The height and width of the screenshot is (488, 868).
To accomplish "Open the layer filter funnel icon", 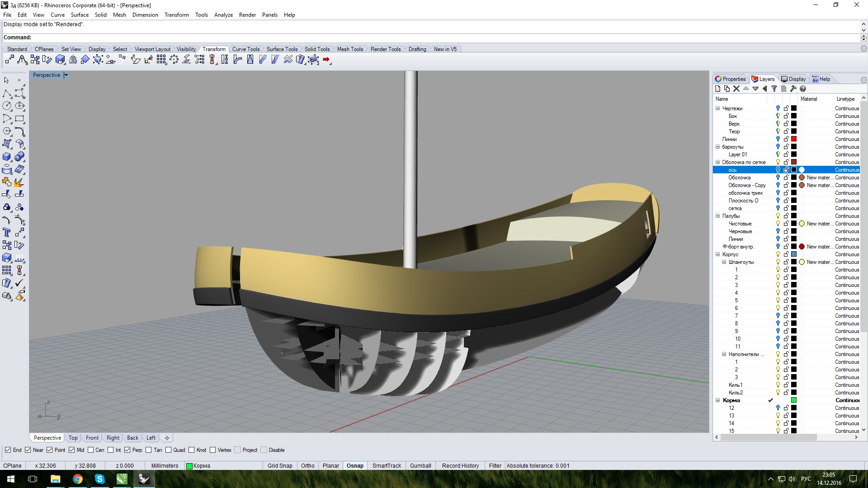I will click(774, 89).
